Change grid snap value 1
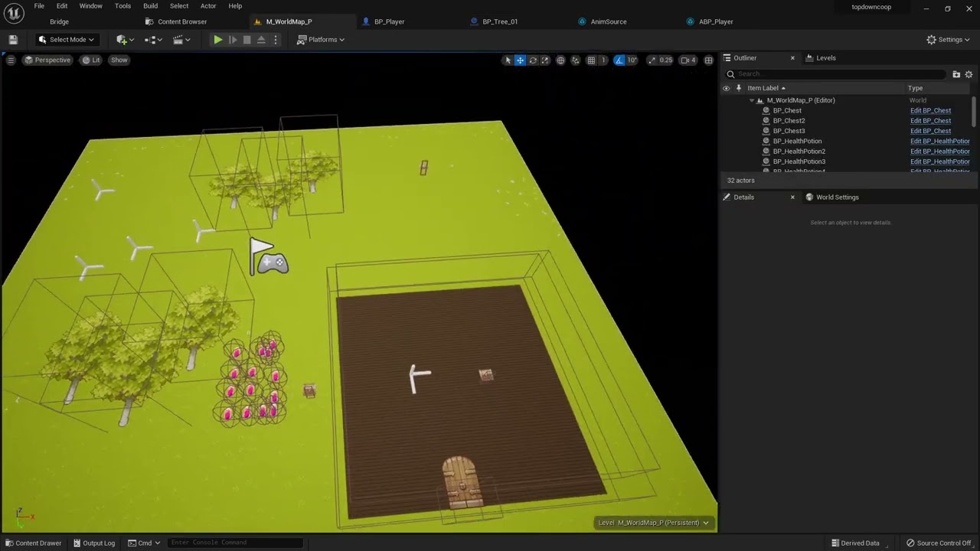 click(603, 60)
